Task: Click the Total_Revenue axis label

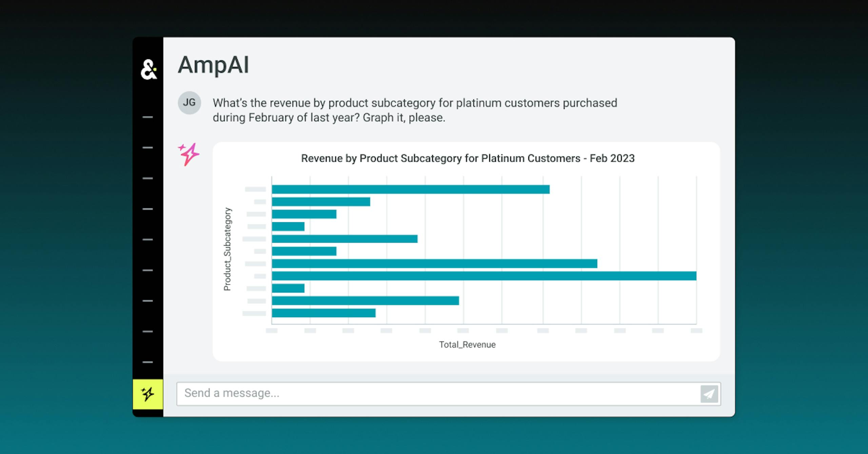Action: pos(467,345)
